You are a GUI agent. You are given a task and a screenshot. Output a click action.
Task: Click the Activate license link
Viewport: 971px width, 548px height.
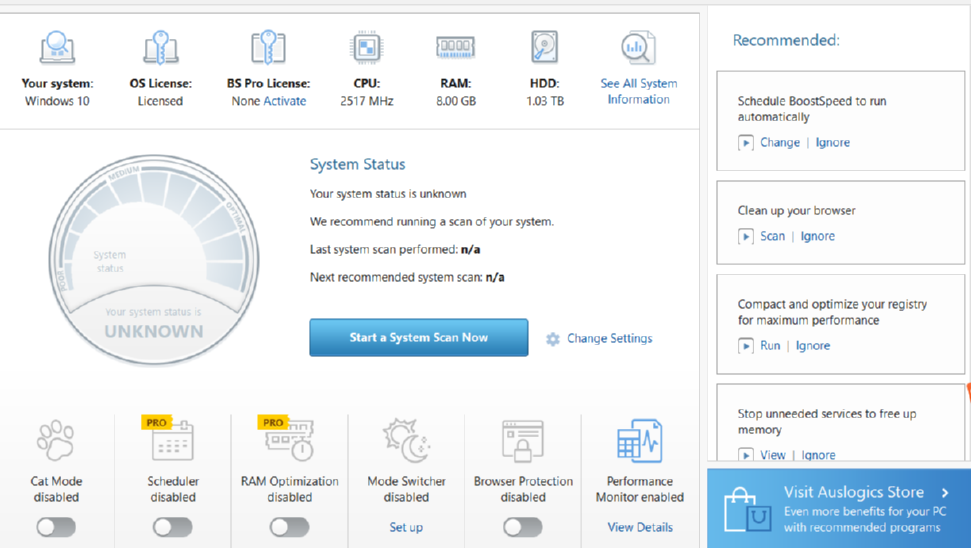point(285,101)
